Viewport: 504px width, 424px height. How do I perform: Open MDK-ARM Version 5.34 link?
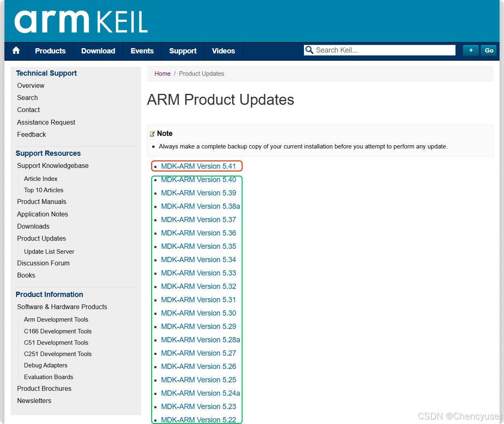(198, 260)
